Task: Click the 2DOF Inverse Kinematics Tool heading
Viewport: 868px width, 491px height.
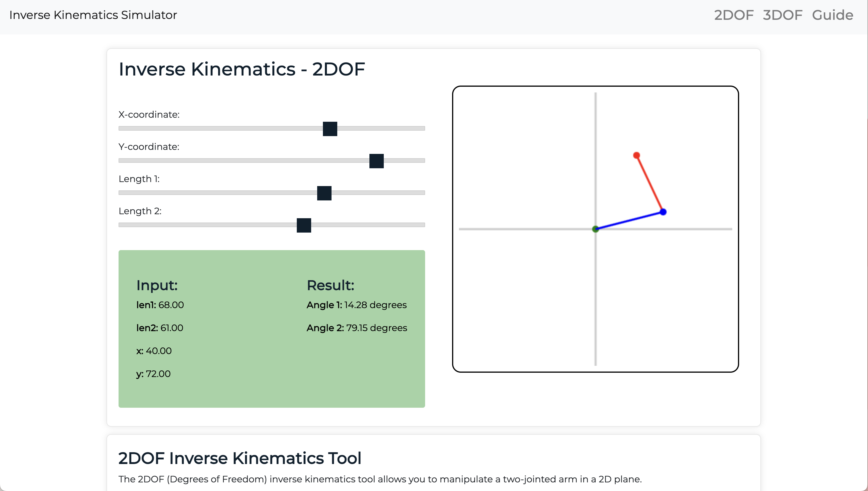Action: 240,458
